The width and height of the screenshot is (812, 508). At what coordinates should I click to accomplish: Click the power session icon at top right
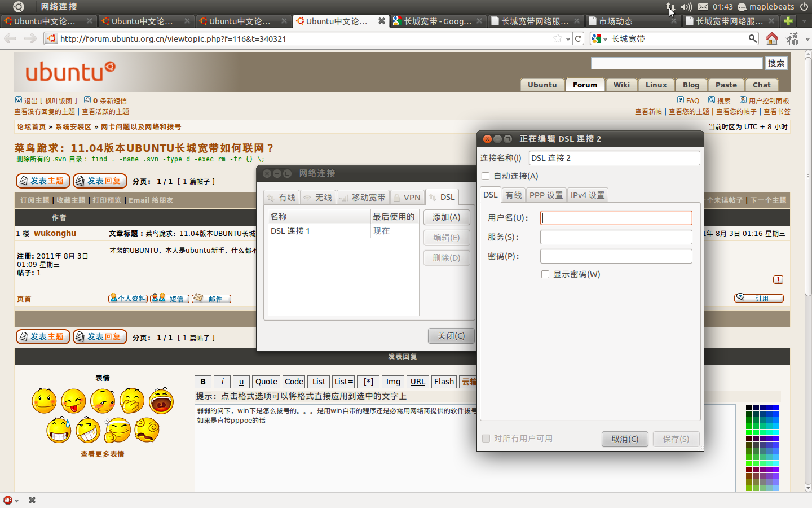[804, 7]
